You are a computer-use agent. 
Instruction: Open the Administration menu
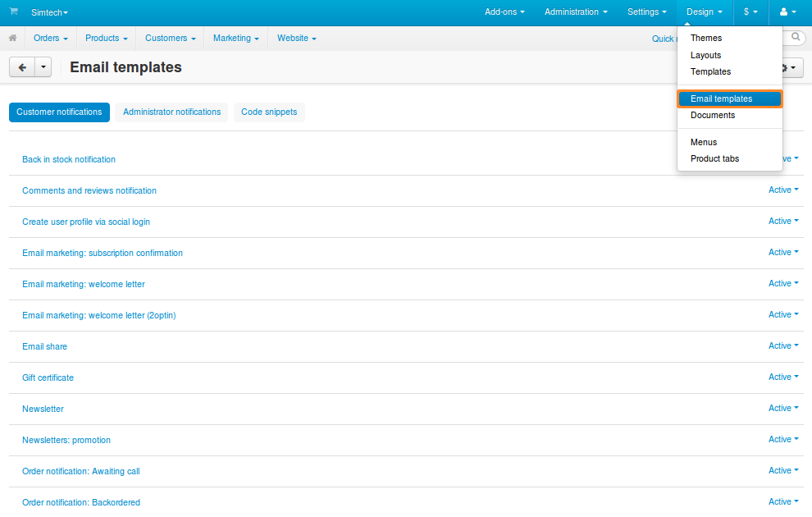(576, 12)
